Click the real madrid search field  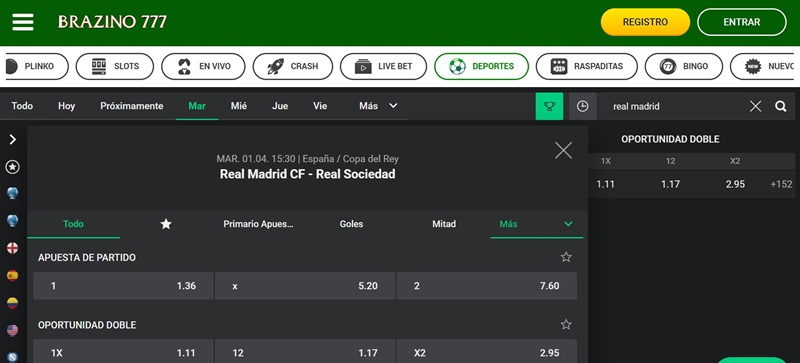(x=673, y=106)
